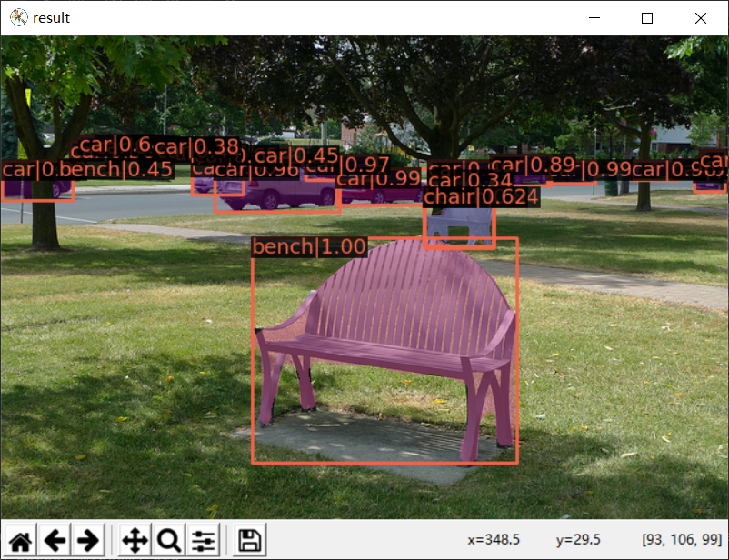Click the car|0.38 label

[x=197, y=147]
